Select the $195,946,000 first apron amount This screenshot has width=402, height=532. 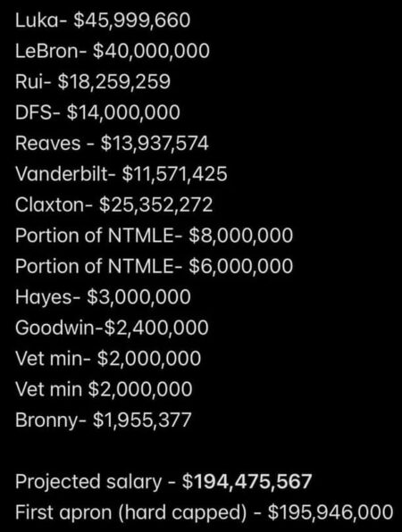click(x=331, y=512)
